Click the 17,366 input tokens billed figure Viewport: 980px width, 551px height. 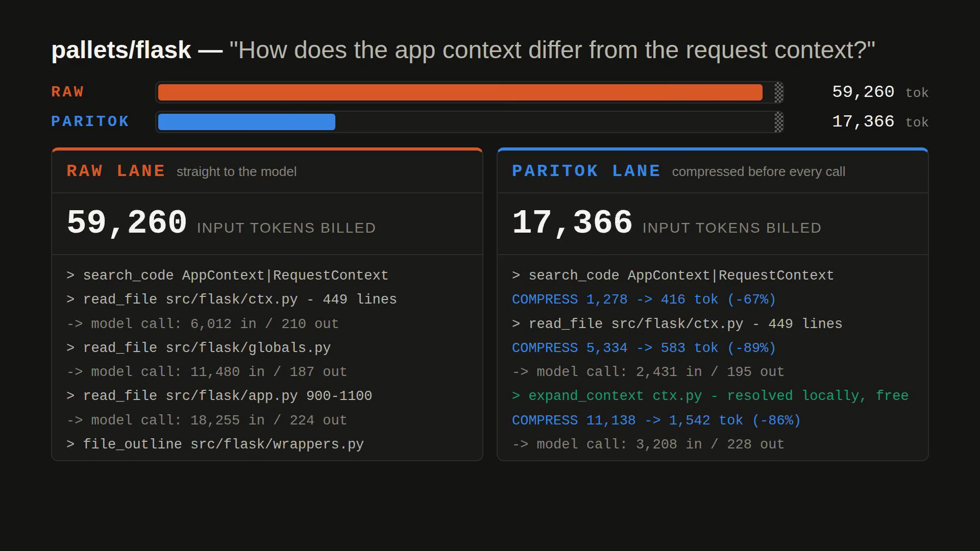coord(572,223)
